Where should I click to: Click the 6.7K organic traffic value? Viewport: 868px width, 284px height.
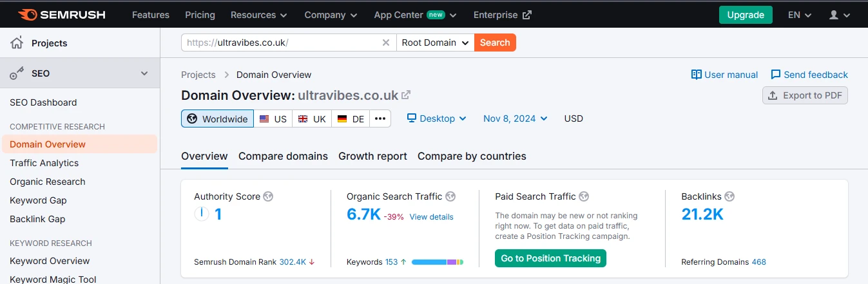click(x=363, y=214)
